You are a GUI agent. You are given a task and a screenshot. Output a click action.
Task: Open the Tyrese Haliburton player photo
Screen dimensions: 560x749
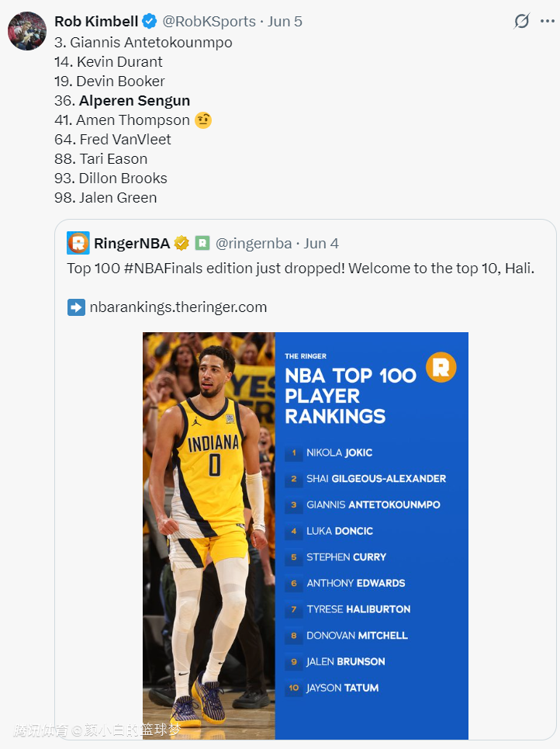(209, 536)
